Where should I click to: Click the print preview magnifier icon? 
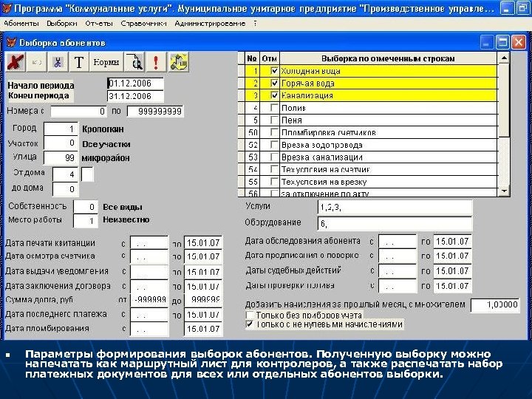click(x=135, y=62)
